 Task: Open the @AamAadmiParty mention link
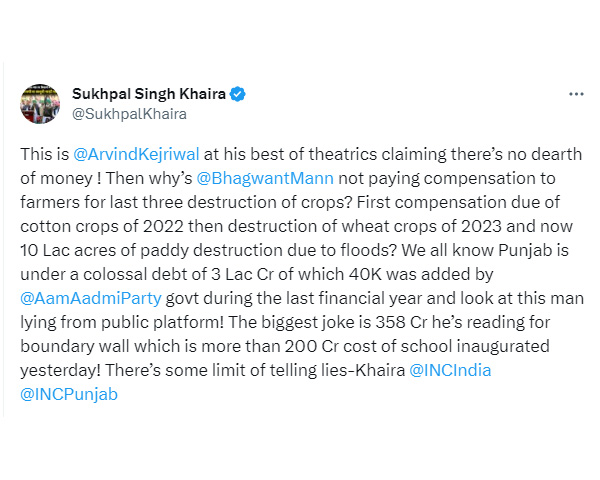pyautogui.click(x=91, y=298)
